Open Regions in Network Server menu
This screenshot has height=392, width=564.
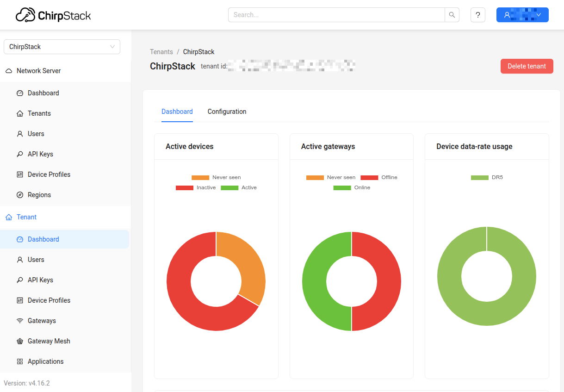coord(65,195)
